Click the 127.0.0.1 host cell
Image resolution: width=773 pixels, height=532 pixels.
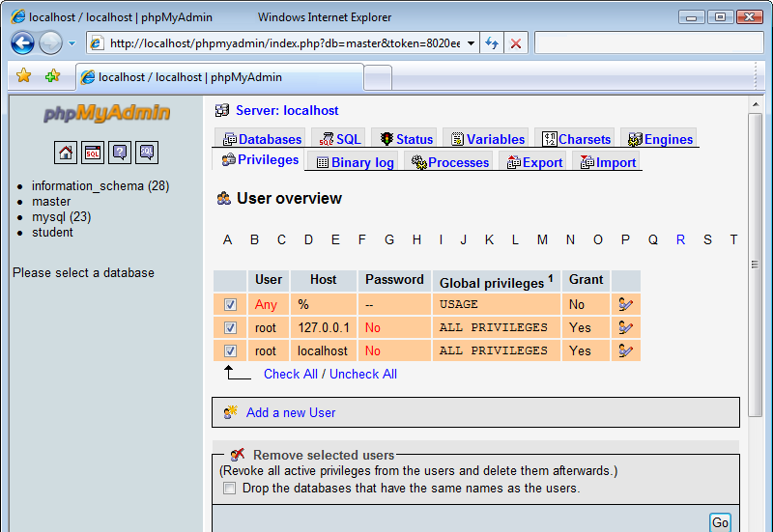[x=324, y=327]
